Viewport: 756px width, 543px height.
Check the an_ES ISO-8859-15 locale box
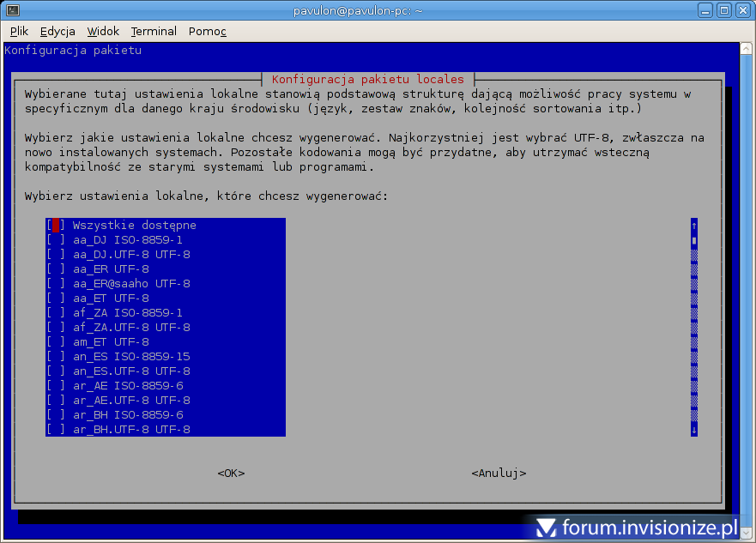(x=56, y=356)
